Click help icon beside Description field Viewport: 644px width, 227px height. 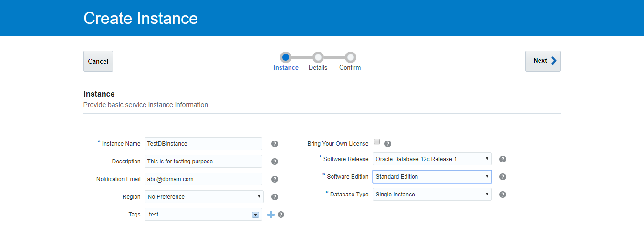pyautogui.click(x=275, y=162)
